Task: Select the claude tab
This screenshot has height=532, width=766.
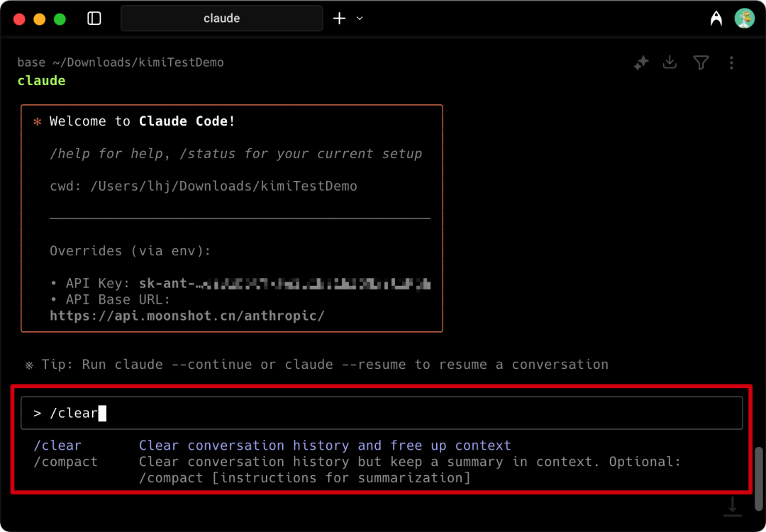Action: click(222, 18)
